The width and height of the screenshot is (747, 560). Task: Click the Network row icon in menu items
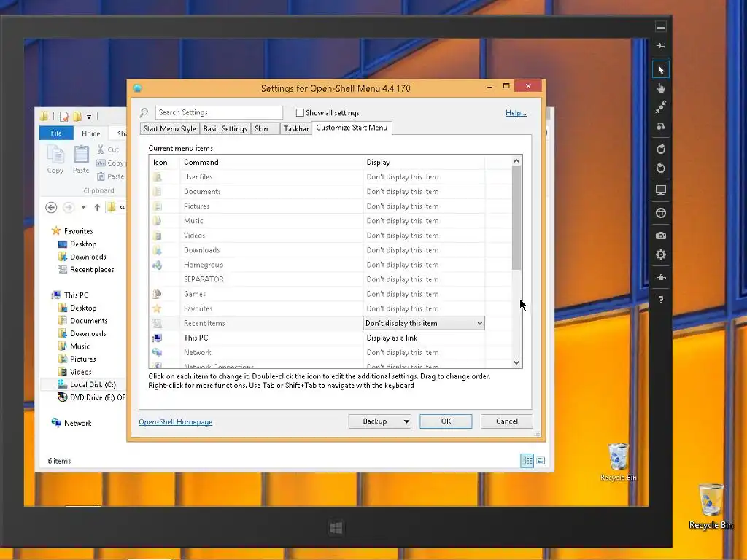pyautogui.click(x=158, y=352)
